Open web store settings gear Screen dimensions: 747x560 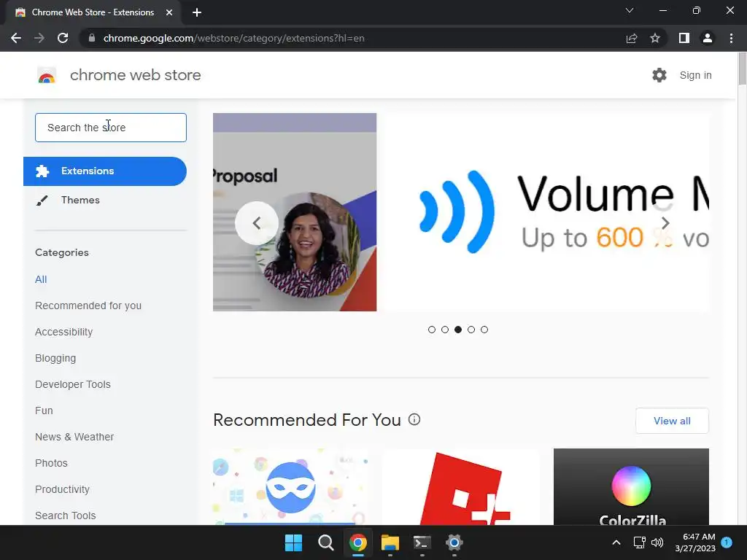coord(659,75)
